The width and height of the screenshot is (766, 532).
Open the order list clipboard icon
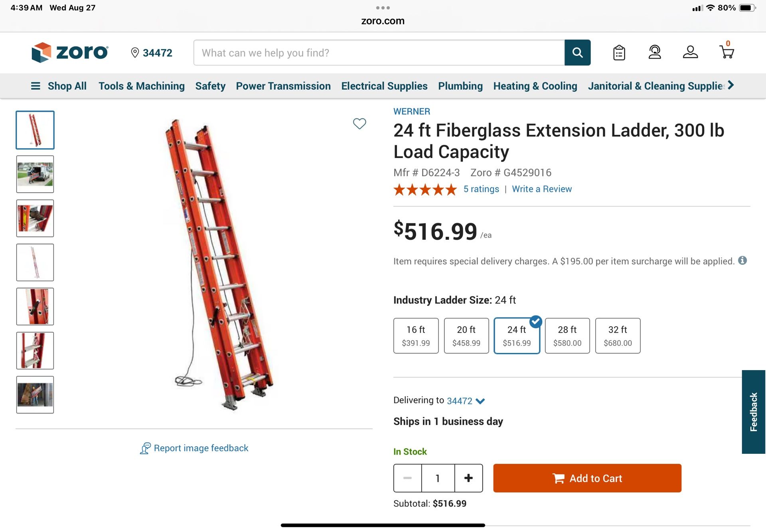click(x=619, y=53)
